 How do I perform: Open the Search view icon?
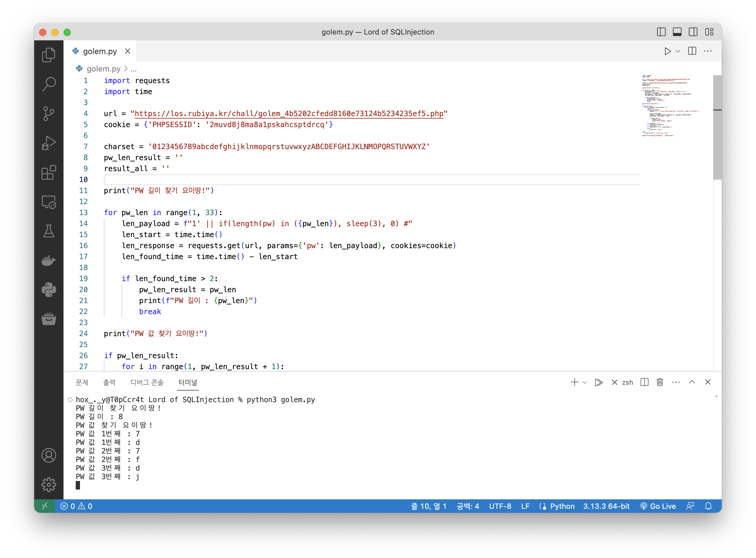[x=49, y=84]
